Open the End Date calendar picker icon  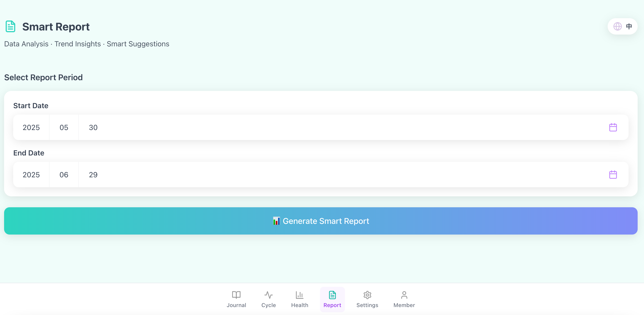click(613, 175)
